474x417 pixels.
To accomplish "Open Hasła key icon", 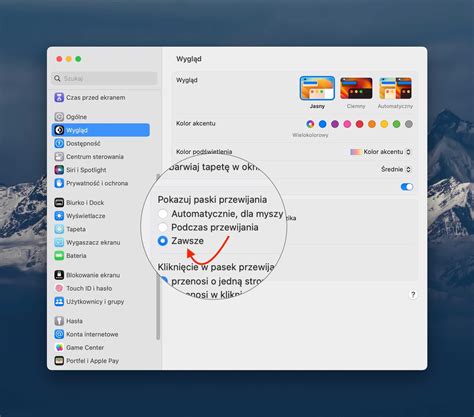I will pyautogui.click(x=59, y=321).
